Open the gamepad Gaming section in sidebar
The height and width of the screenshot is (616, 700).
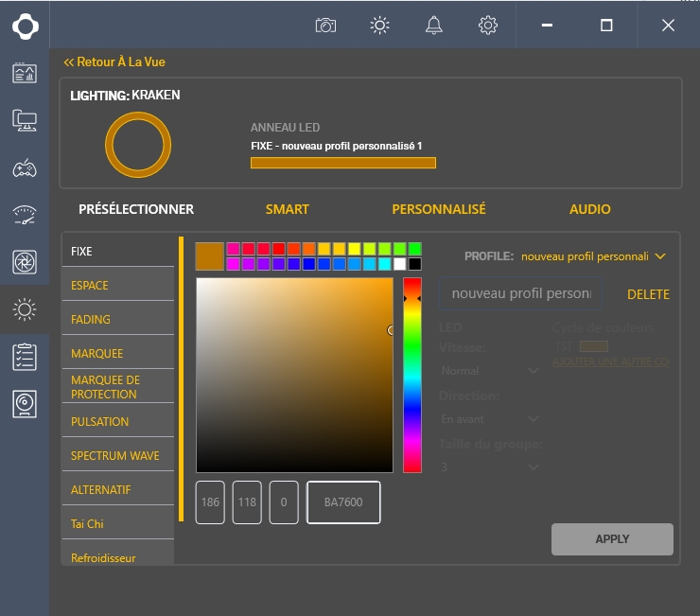tap(25, 168)
